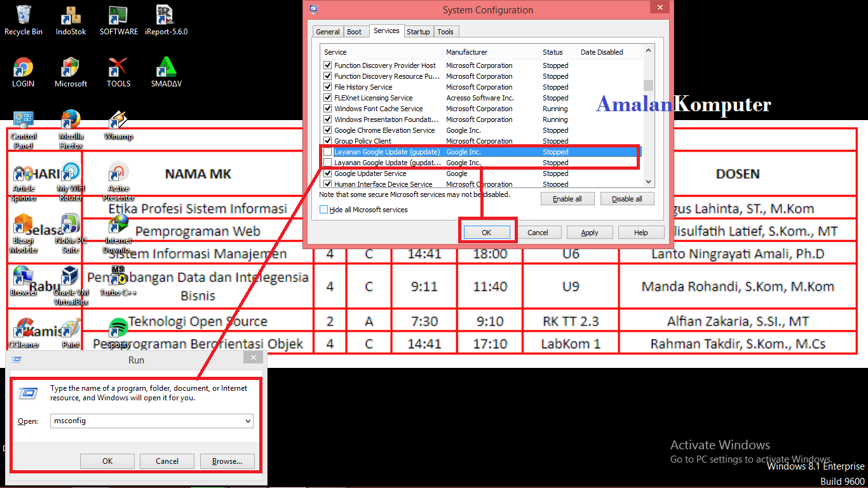Click Apply in System Configuration
Image resolution: width=868 pixels, height=488 pixels.
[x=590, y=233]
